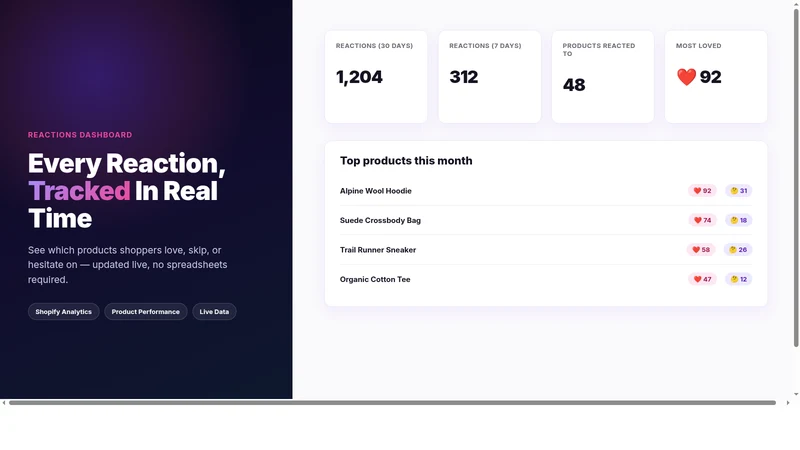The width and height of the screenshot is (800, 450).
Task: Click the vertical scrollbar thumb
Action: [796, 178]
